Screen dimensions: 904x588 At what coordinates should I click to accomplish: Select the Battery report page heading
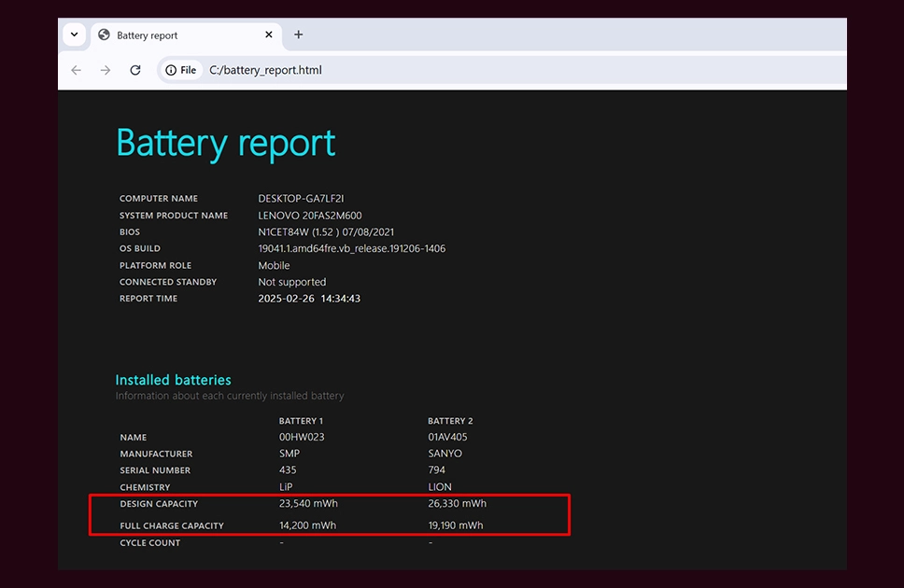pyautogui.click(x=225, y=143)
